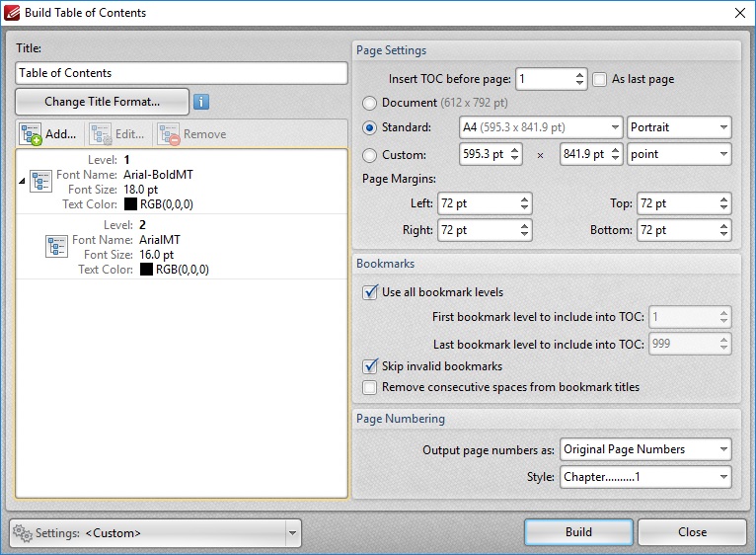Select the Standard page size radio button
The height and width of the screenshot is (555, 756).
369,128
